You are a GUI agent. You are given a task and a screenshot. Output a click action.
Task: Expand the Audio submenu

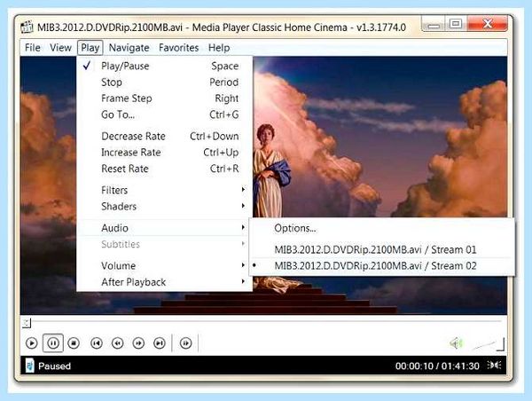click(165, 228)
